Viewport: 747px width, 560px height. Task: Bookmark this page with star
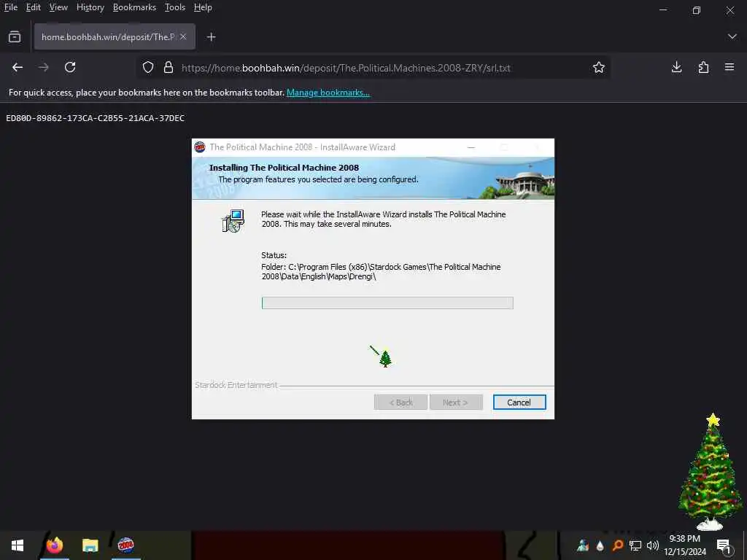point(599,68)
